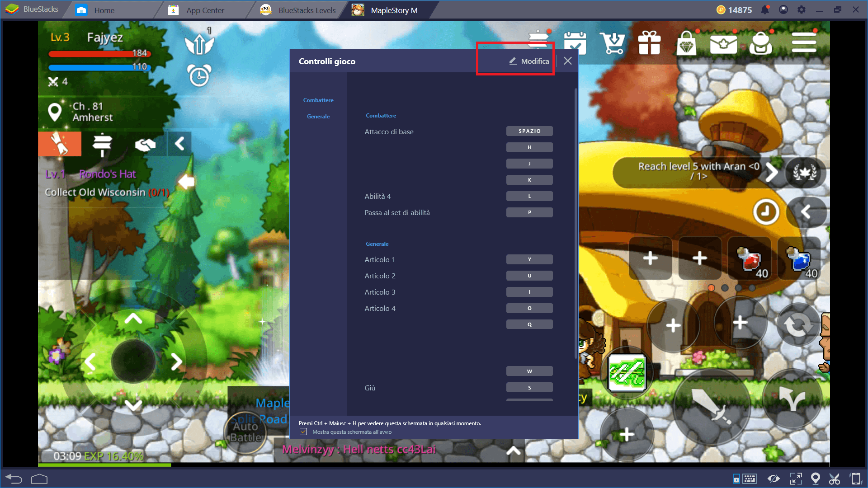Viewport: 868px width, 488px height.
Task: Click the Modifica button to edit controls
Action: (x=527, y=61)
